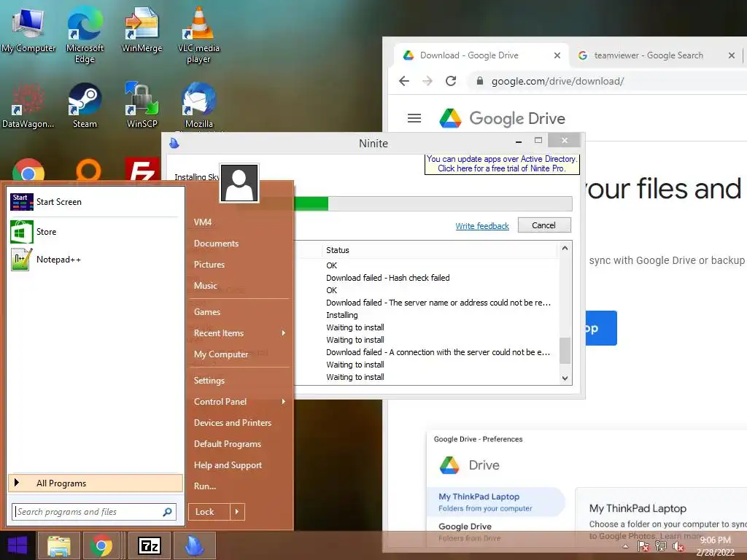The image size is (747, 560).
Task: Cancel the Ninite installation
Action: [544, 225]
